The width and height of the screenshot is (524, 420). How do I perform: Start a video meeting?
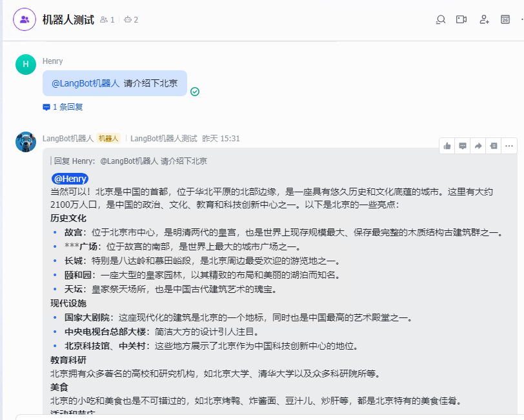pos(461,20)
